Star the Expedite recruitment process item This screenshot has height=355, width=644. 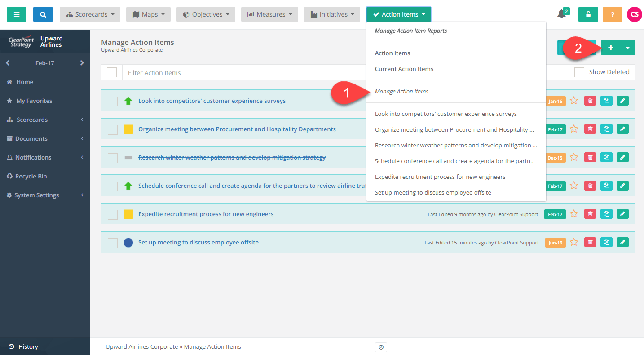(574, 214)
